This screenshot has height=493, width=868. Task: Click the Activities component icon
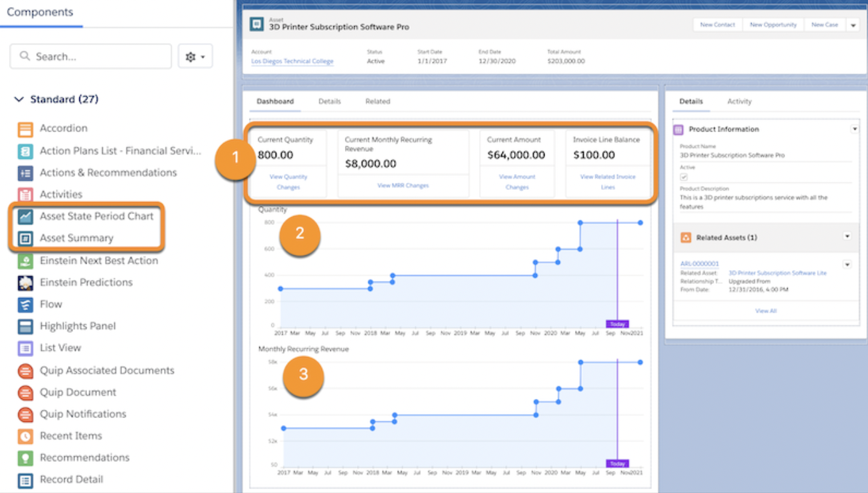(x=25, y=195)
